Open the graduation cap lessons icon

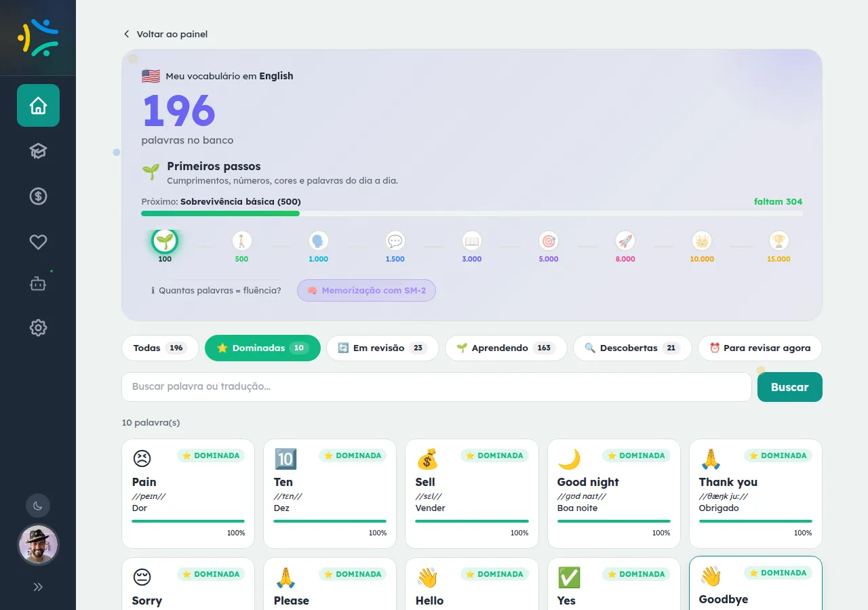38,150
